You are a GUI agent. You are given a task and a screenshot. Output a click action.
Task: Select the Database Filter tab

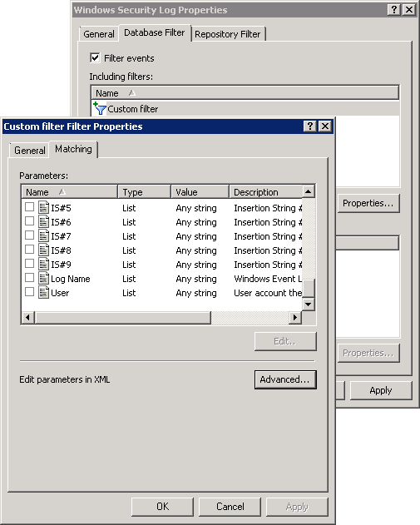click(x=155, y=32)
